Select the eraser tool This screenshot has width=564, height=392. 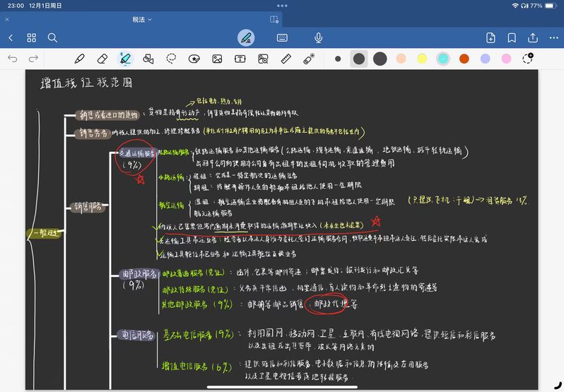coord(102,59)
